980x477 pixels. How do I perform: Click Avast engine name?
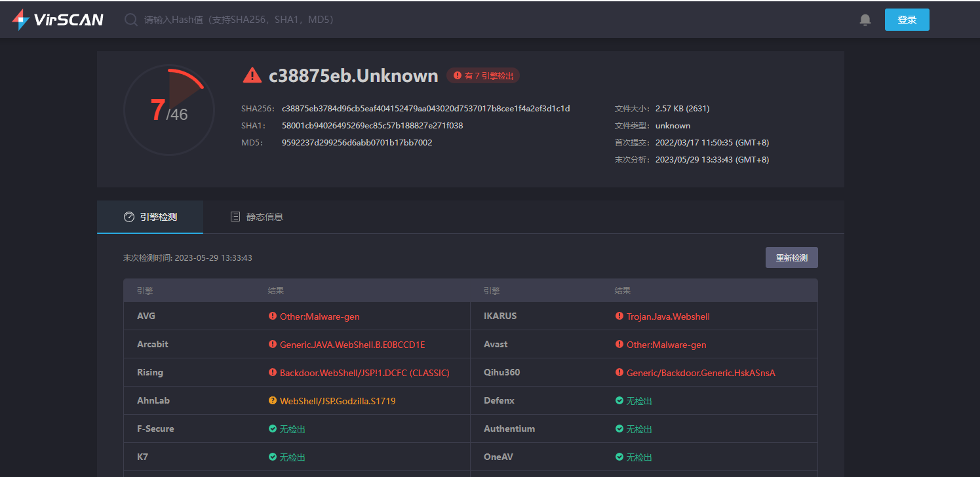click(x=496, y=344)
